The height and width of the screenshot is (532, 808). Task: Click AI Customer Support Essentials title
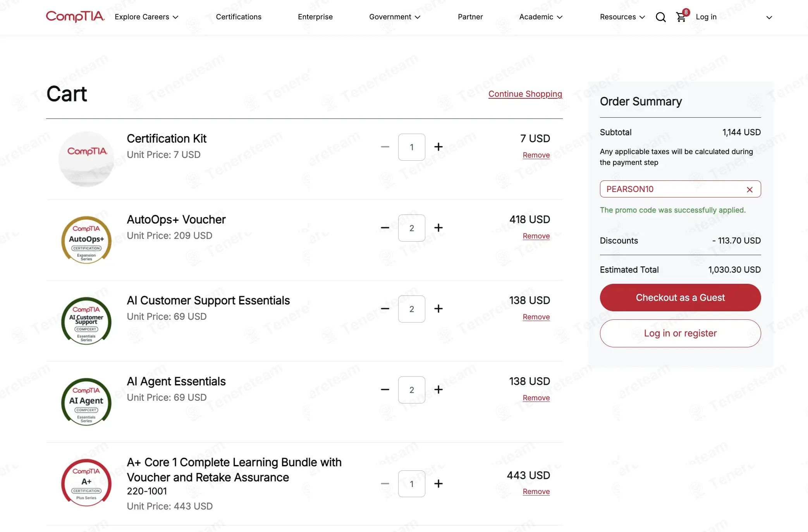(208, 300)
